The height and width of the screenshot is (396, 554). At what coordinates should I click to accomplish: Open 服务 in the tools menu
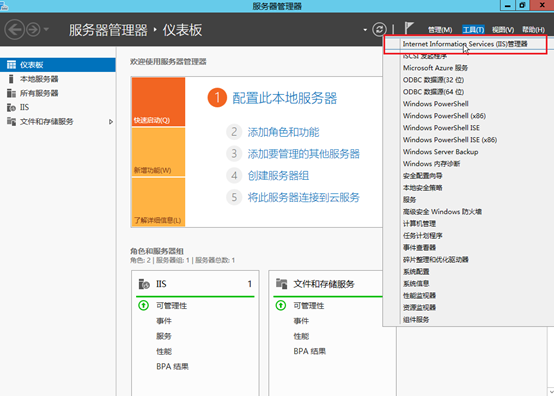click(x=409, y=200)
